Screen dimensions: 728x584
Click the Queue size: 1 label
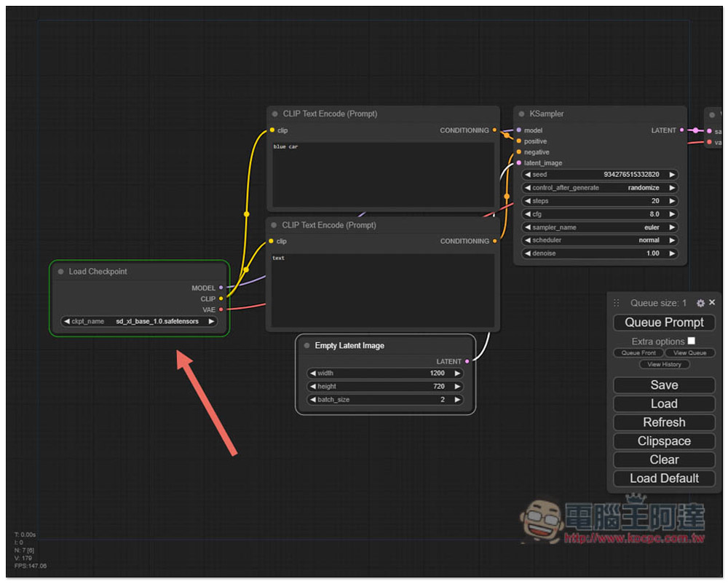tap(658, 303)
